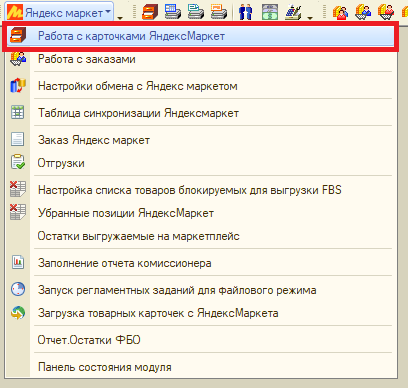Open the Яндекс маркет dropdown menu button
The width and height of the screenshot is (408, 388).
tap(59, 12)
